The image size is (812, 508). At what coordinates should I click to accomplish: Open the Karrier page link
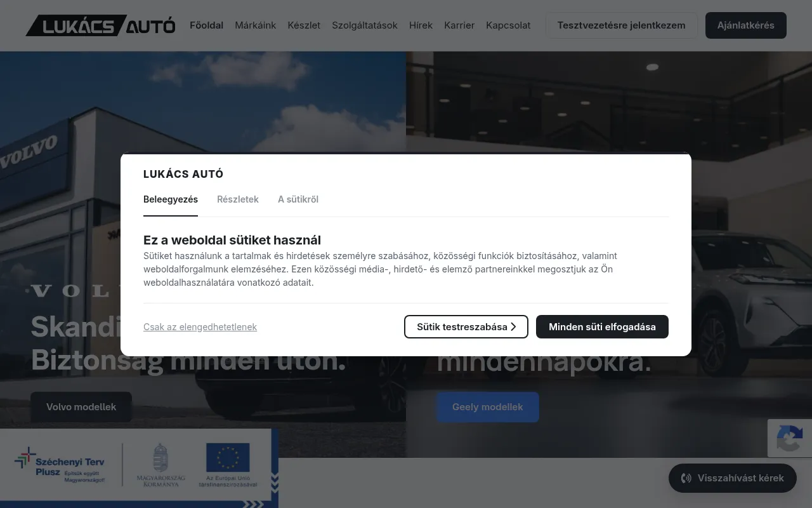(459, 25)
